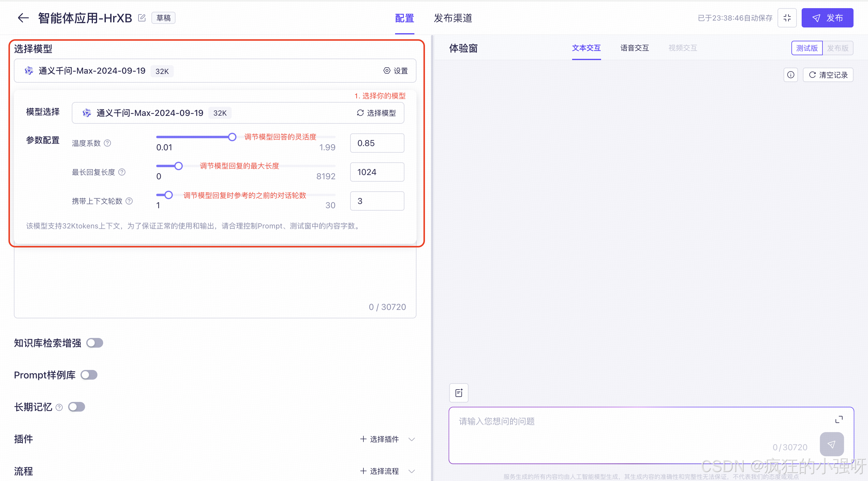The width and height of the screenshot is (868, 481).
Task: Toggle the Prompt样例库 switch
Action: point(89,375)
